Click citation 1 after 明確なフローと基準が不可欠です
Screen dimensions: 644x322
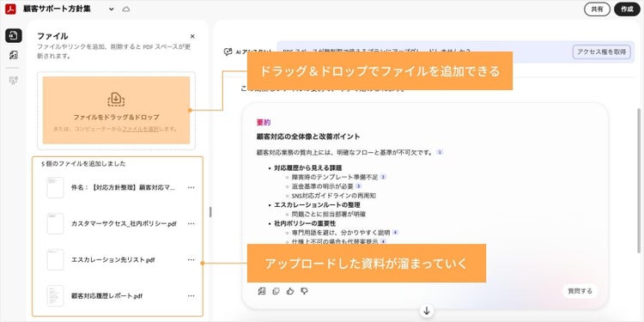(x=440, y=152)
